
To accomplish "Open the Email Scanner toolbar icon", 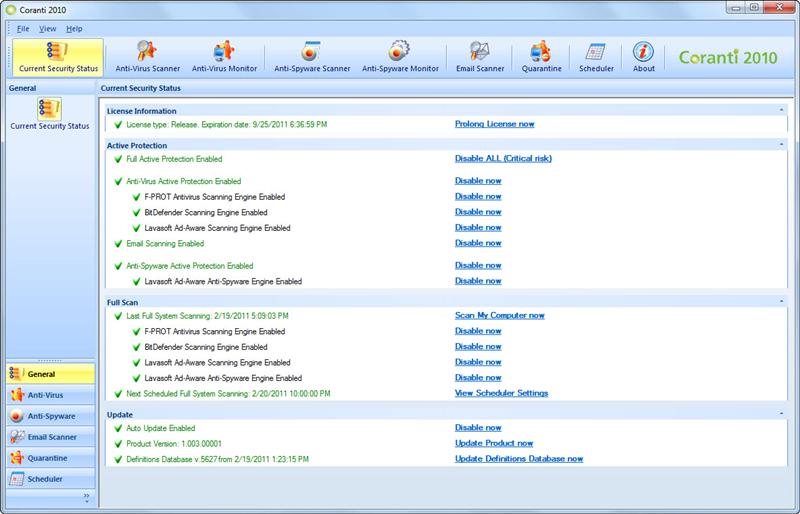I will click(480, 57).
